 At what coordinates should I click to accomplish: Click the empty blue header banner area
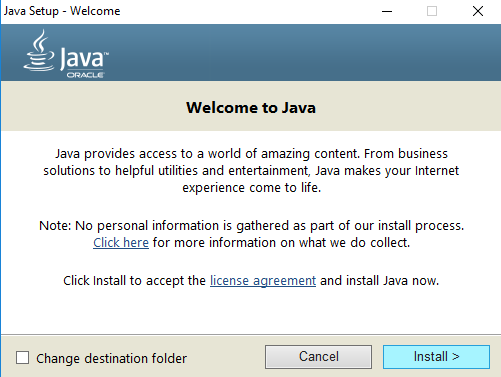[300, 52]
